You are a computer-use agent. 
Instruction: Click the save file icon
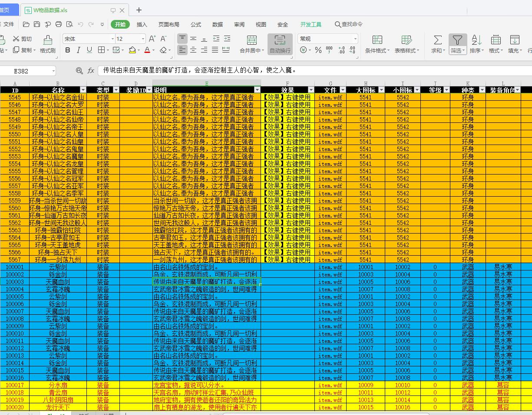37,24
